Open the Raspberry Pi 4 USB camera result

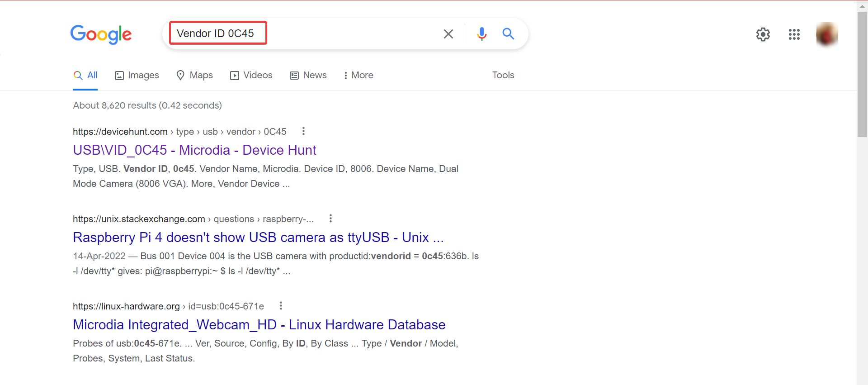tap(258, 238)
